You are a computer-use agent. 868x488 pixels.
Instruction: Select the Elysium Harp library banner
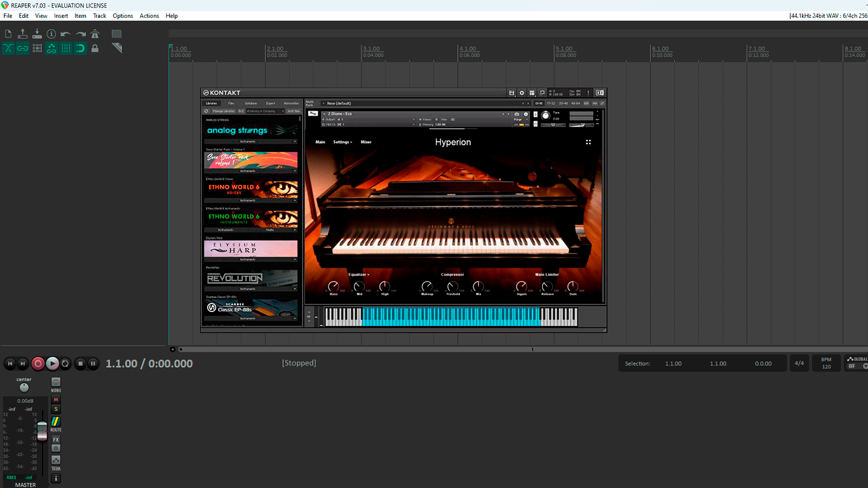[250, 248]
